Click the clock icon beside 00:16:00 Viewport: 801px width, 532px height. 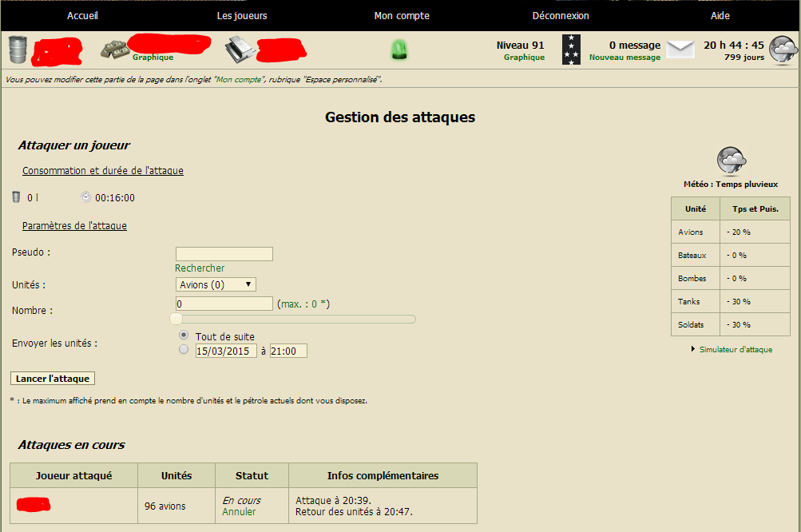pyautogui.click(x=86, y=197)
